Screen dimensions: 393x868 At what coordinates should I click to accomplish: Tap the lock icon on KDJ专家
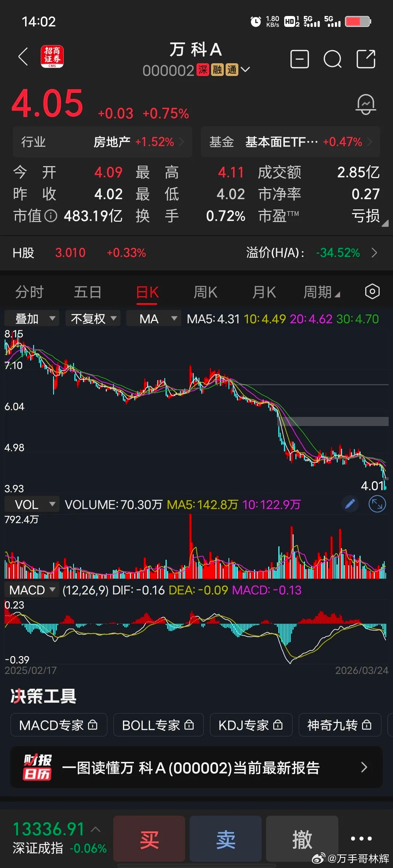(278, 725)
